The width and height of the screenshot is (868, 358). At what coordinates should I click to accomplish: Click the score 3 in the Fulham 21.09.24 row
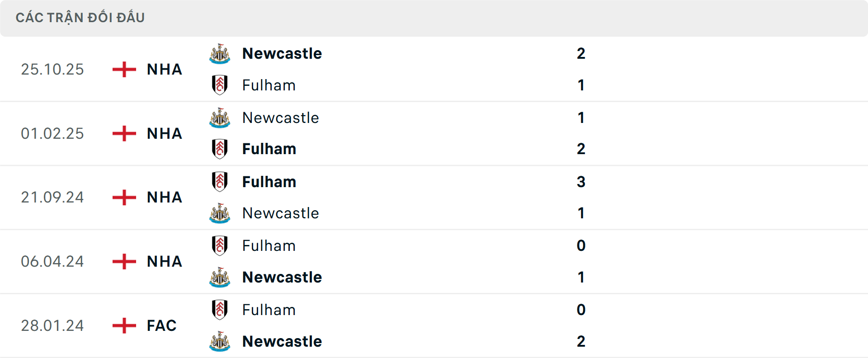pos(581,182)
